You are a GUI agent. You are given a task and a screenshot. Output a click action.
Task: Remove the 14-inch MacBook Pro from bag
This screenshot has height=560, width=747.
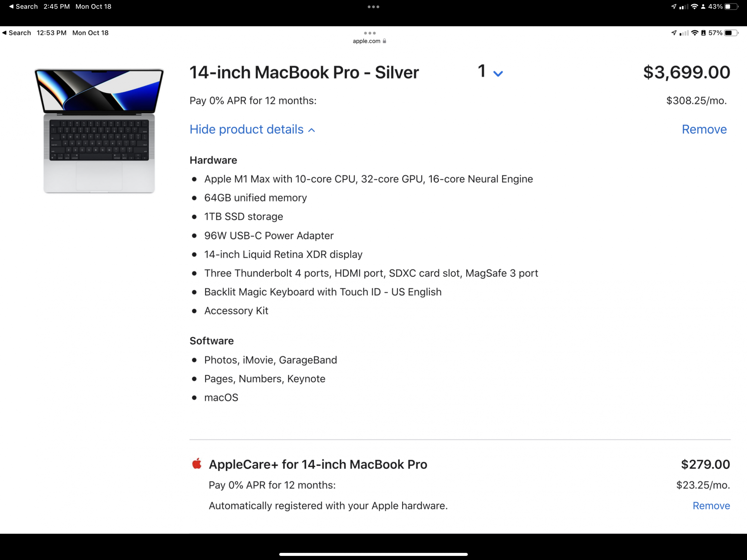[704, 130]
